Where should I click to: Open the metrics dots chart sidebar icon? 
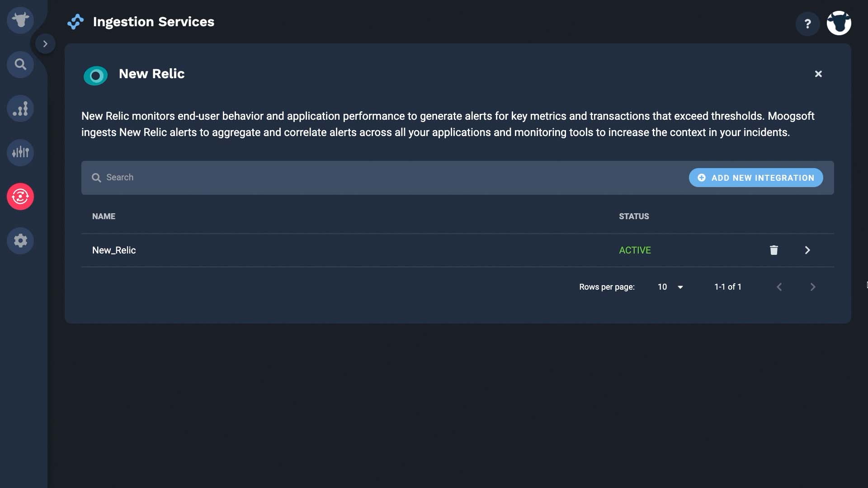20,108
